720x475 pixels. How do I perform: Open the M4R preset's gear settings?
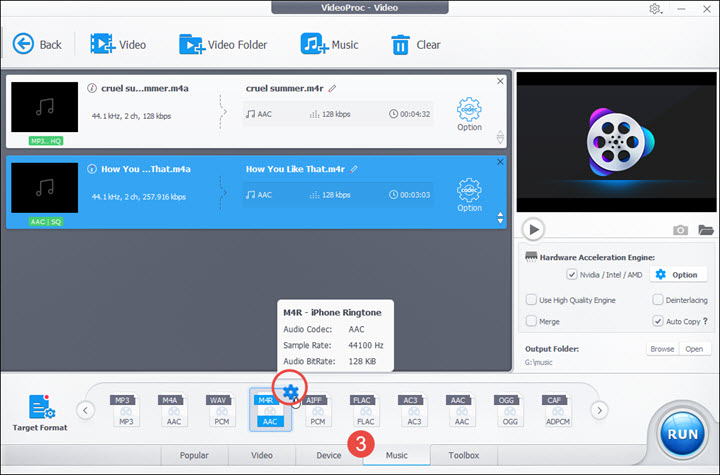[x=290, y=392]
